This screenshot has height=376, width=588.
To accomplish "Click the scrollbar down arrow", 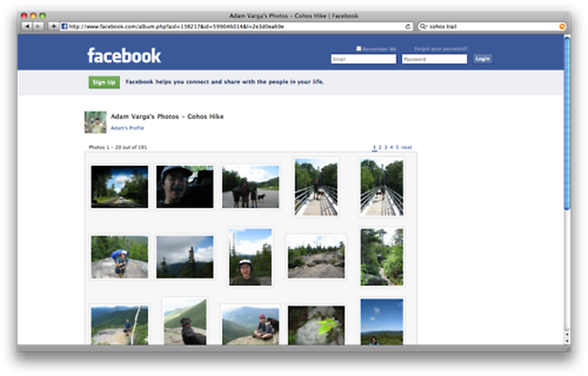I will tap(567, 340).
